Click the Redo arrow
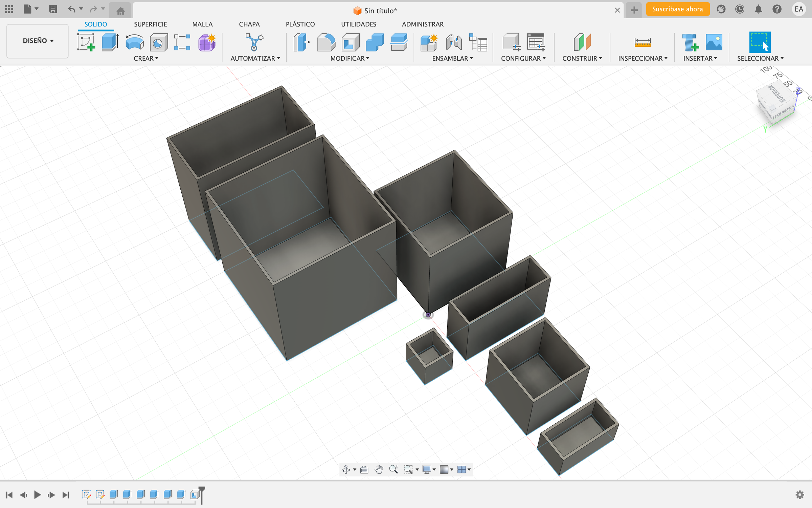 tap(93, 9)
